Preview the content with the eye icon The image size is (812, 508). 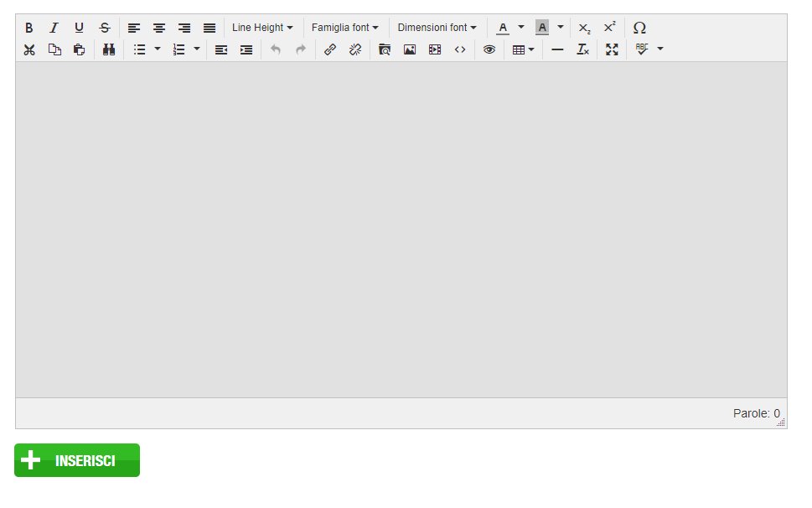pyautogui.click(x=489, y=49)
